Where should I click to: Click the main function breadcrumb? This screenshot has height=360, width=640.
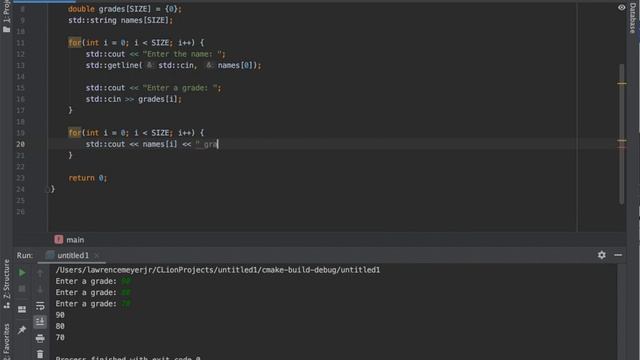pos(75,240)
